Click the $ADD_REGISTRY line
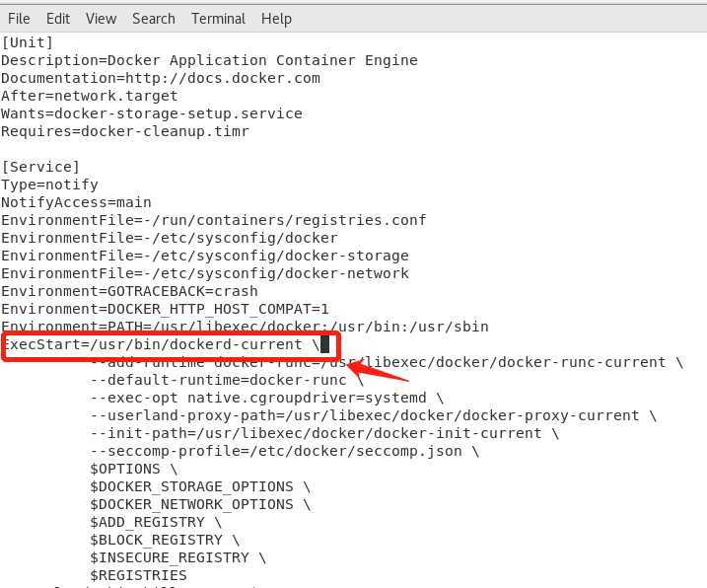 point(156,523)
